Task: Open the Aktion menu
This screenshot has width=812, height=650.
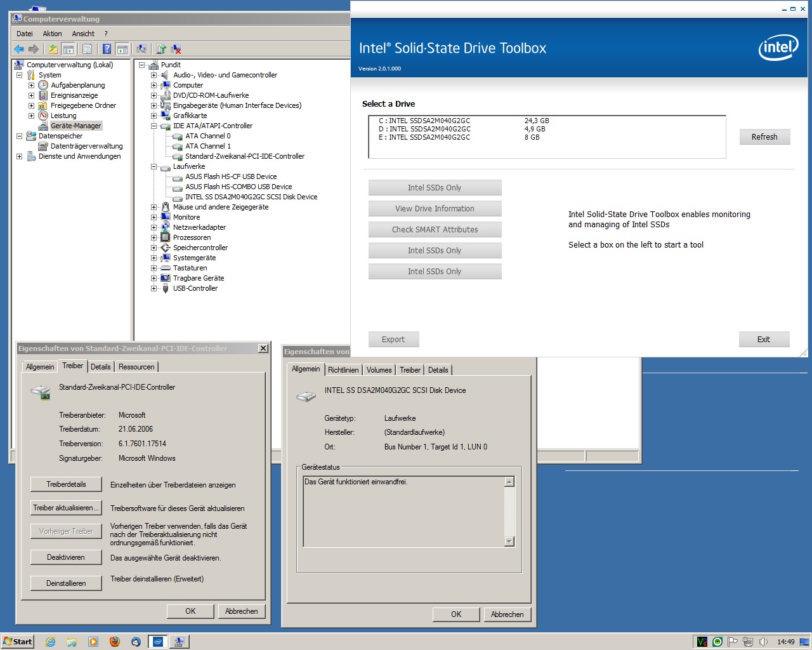Action: point(52,34)
